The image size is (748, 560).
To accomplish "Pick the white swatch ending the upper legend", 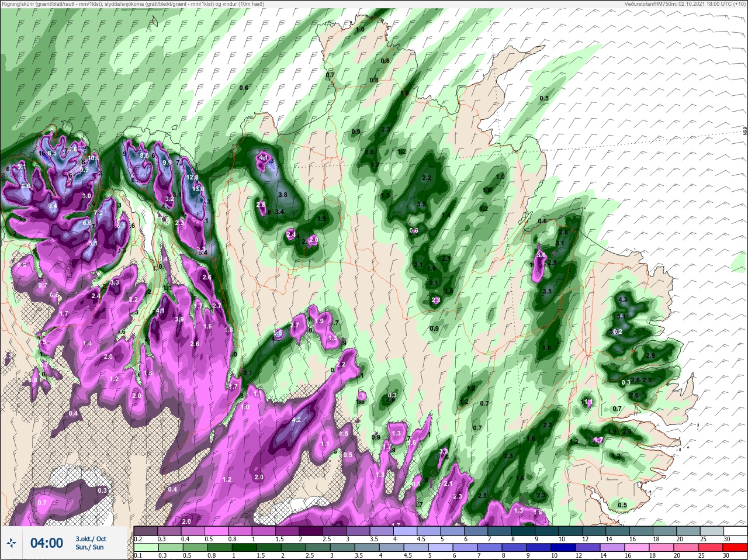I will coord(736,531).
